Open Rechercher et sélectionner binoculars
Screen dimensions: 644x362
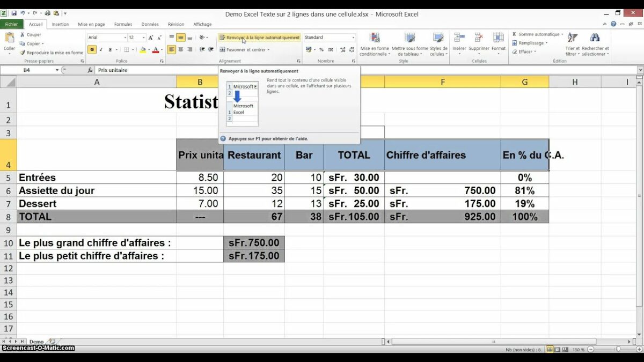[595, 39]
